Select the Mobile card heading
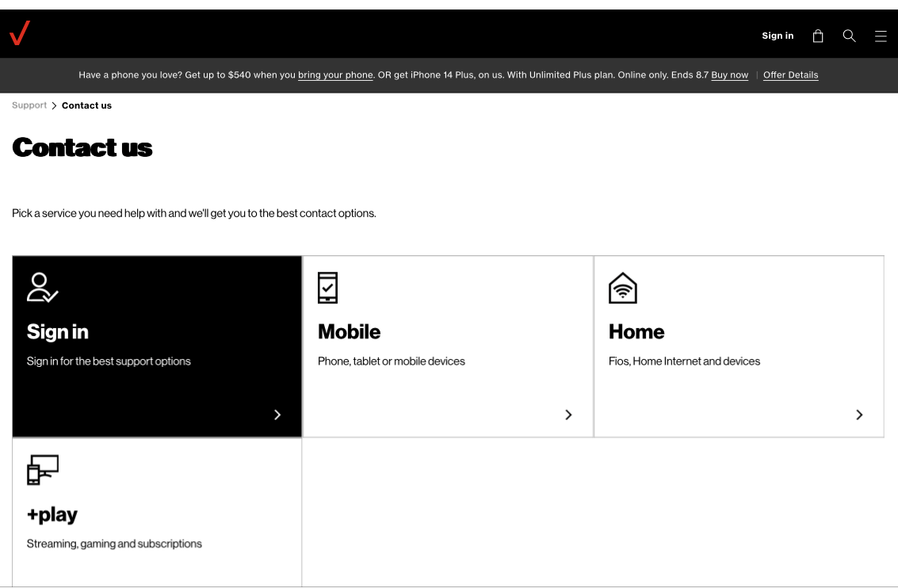 pos(349,332)
